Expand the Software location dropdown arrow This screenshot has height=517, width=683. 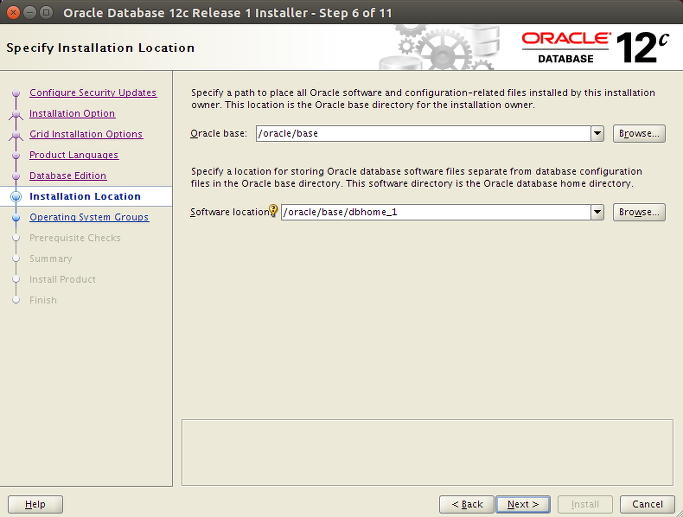point(597,212)
